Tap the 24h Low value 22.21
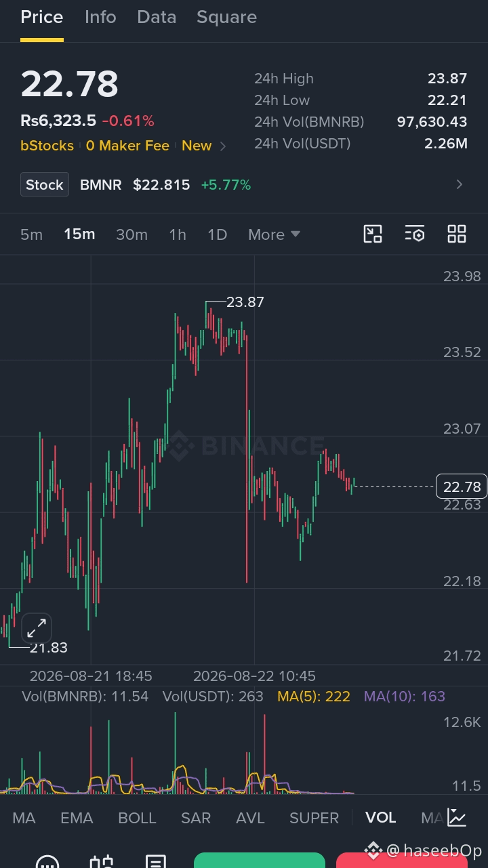The image size is (488, 868). pos(447,100)
